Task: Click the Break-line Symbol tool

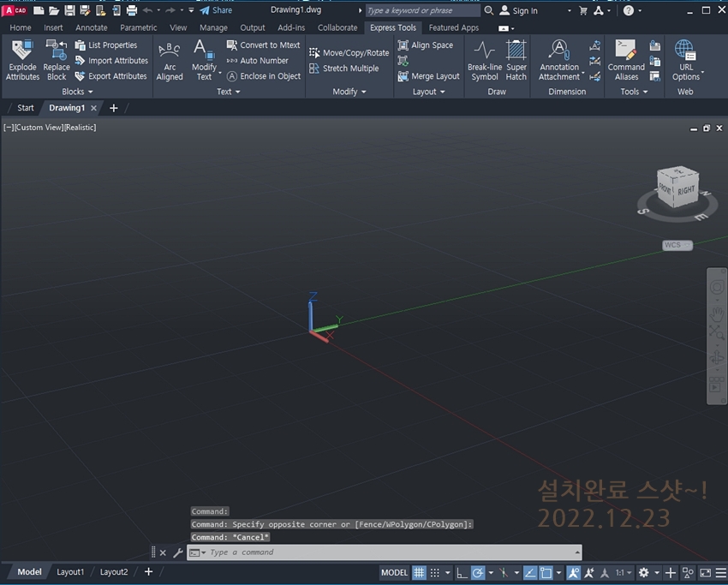Action: [x=484, y=59]
